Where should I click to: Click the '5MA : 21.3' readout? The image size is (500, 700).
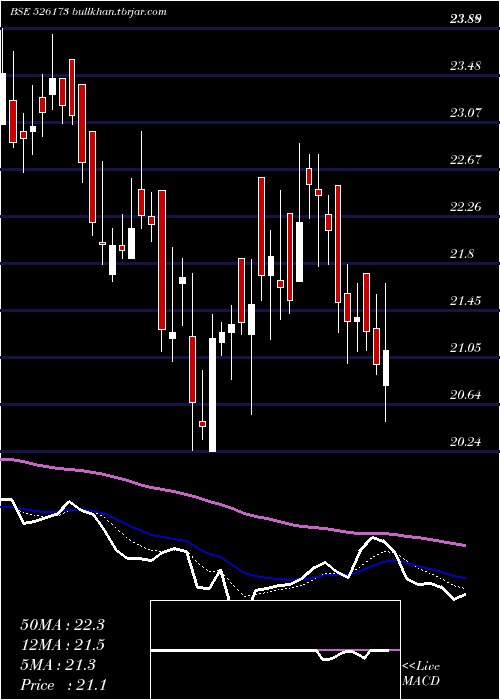tap(58, 665)
